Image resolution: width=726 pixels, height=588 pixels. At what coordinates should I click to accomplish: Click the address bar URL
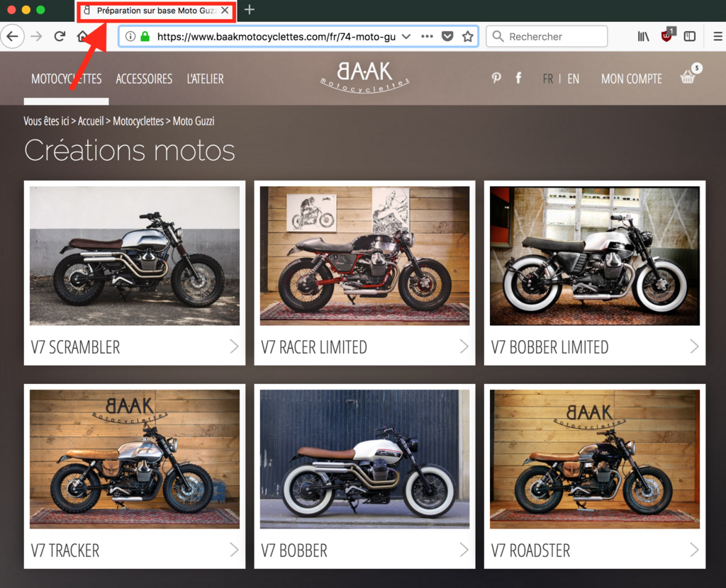click(276, 37)
